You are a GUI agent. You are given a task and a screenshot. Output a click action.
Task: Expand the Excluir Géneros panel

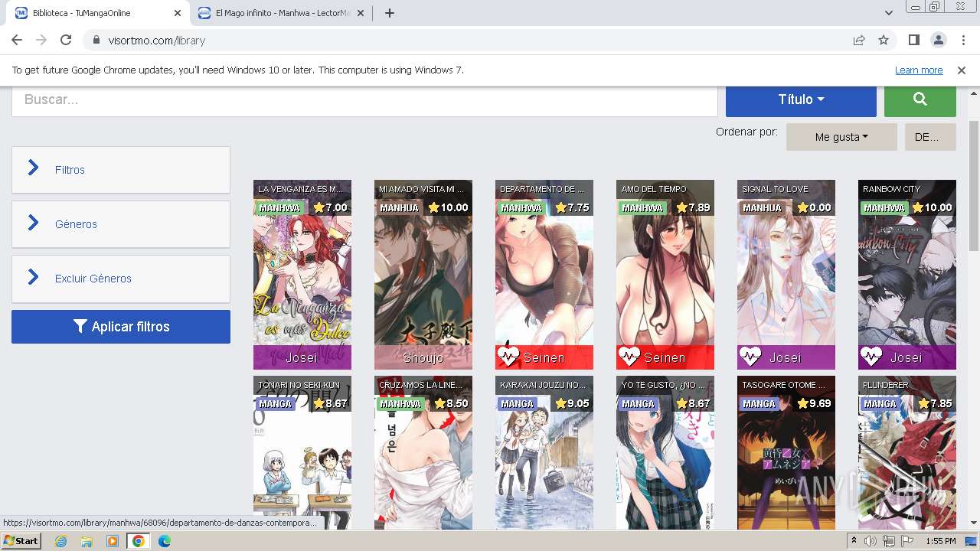pos(121,279)
